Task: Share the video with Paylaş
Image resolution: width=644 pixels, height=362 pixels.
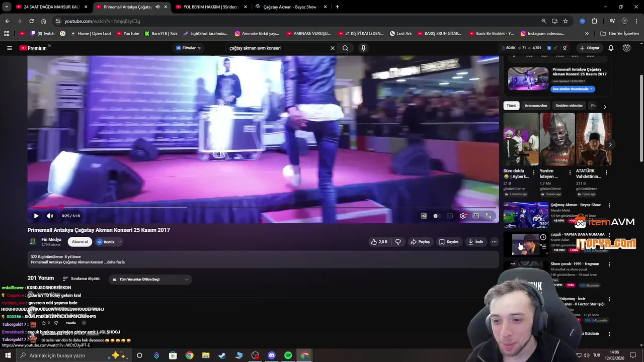Action: [420, 242]
